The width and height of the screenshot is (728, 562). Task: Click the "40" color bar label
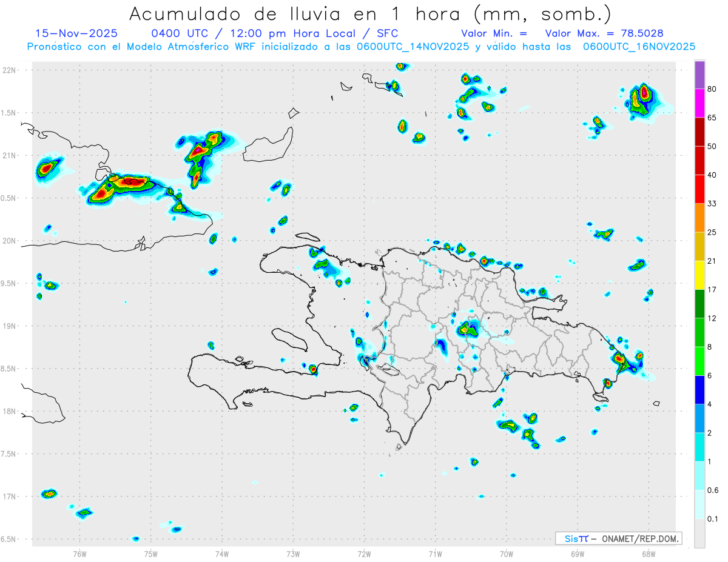point(712,175)
